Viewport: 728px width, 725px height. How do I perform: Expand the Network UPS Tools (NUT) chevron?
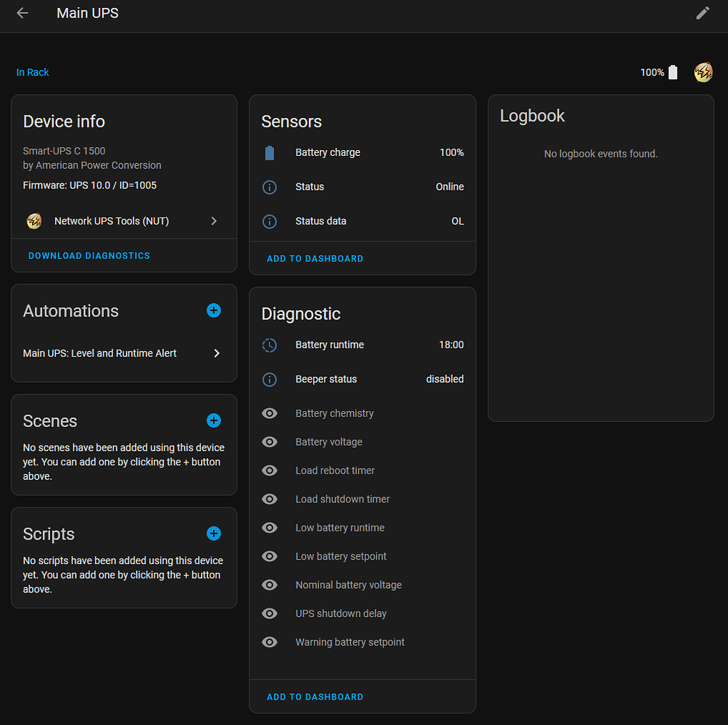(x=214, y=221)
